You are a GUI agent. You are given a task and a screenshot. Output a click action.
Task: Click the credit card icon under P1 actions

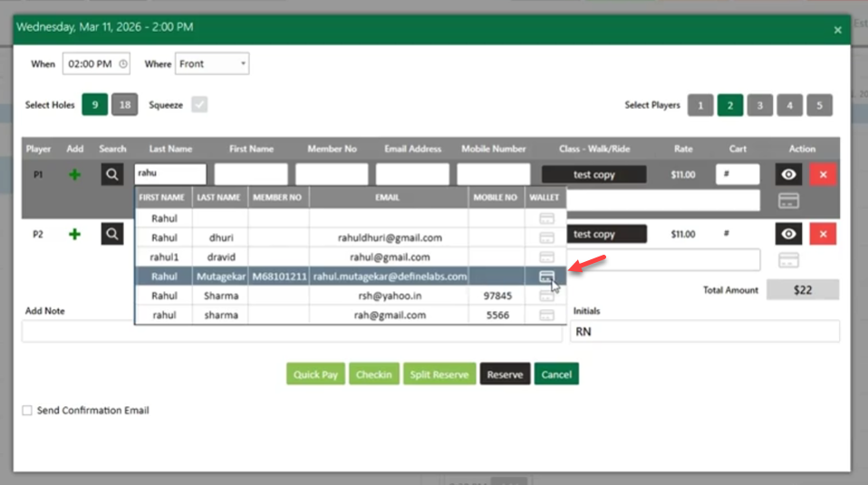point(788,200)
